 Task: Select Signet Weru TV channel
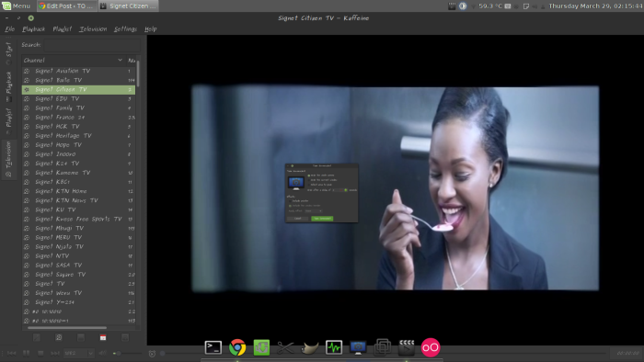(x=78, y=293)
